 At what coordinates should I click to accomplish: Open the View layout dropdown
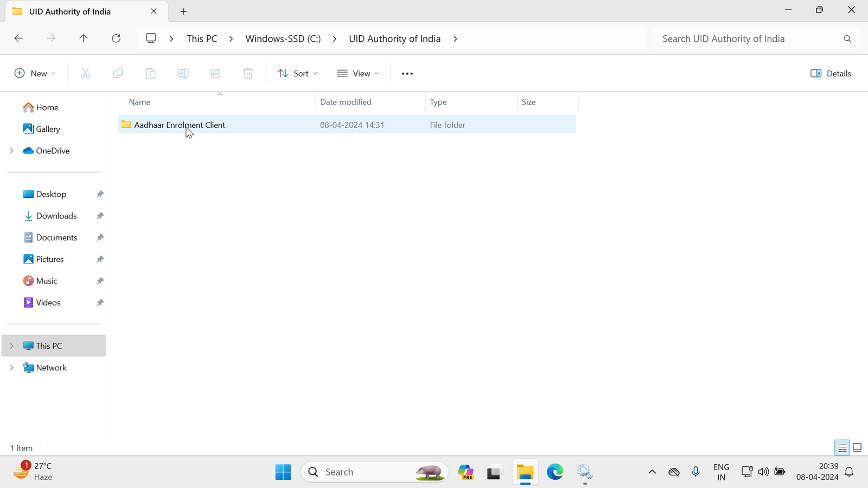click(x=358, y=73)
